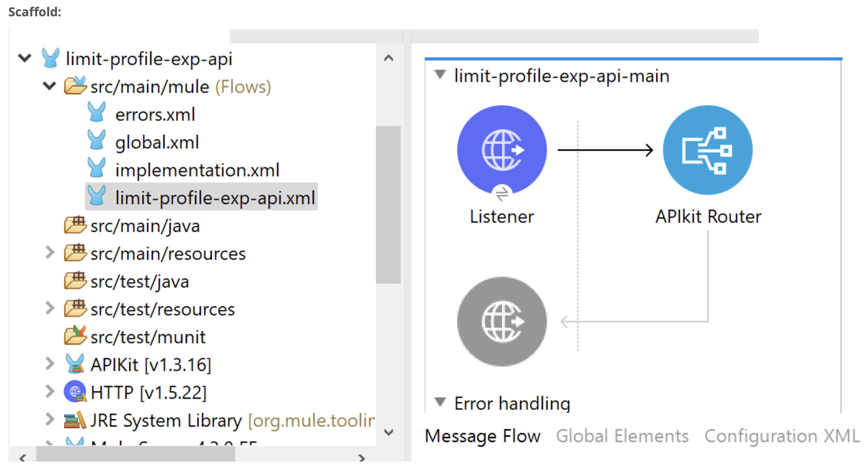Click the package explorer scroll up arrow
868x469 pixels.
coord(389,58)
